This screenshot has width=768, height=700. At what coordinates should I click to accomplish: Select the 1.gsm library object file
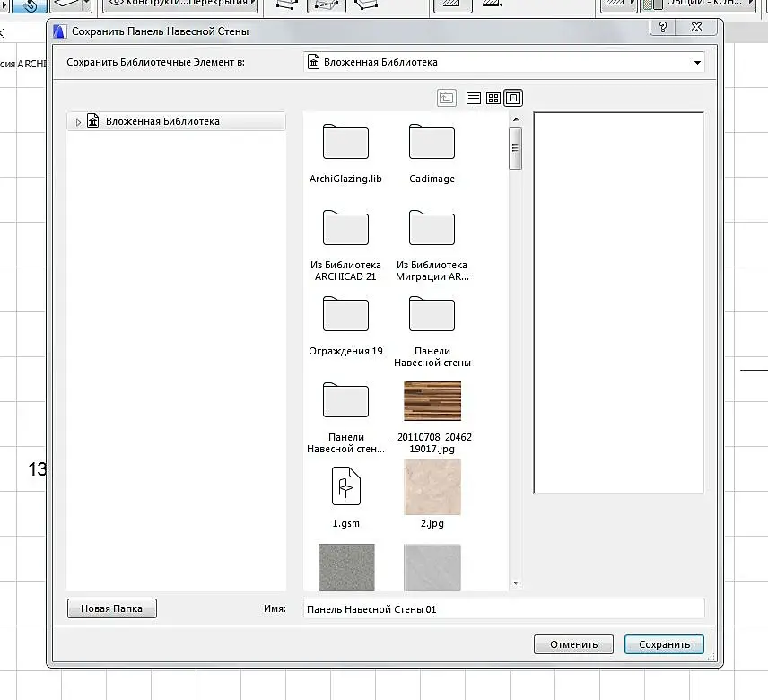[x=345, y=486]
